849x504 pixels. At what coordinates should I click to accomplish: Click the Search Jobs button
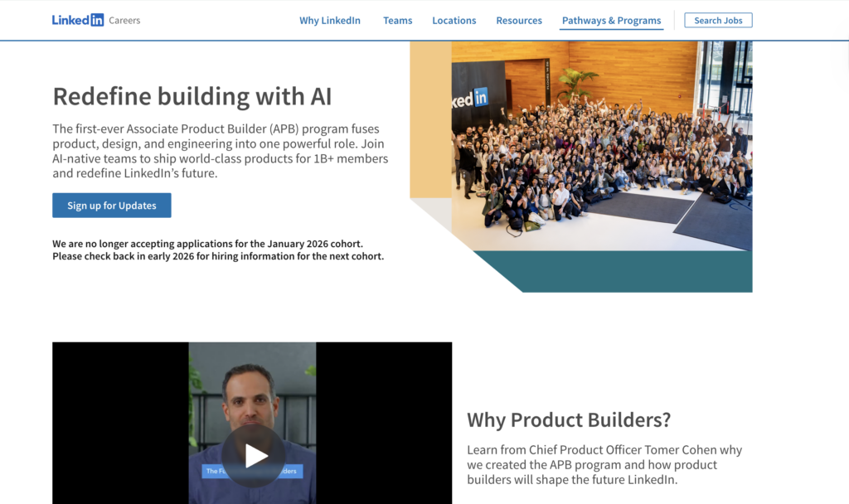pyautogui.click(x=718, y=21)
